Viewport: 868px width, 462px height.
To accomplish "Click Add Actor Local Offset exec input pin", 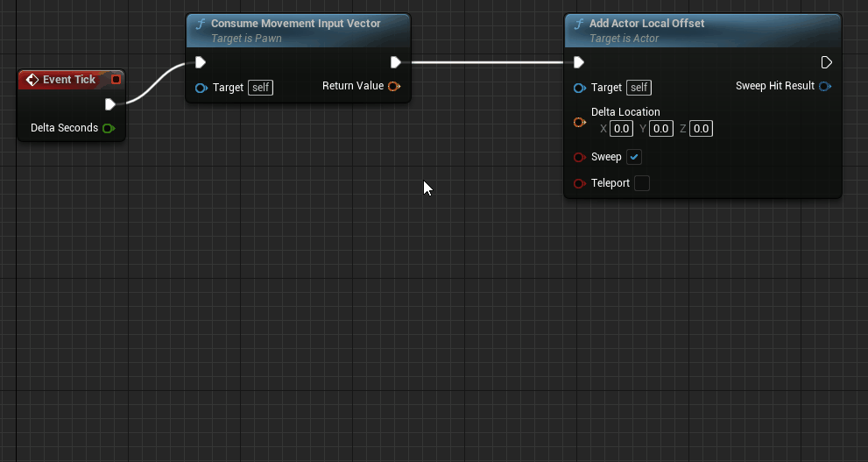I will coord(579,62).
